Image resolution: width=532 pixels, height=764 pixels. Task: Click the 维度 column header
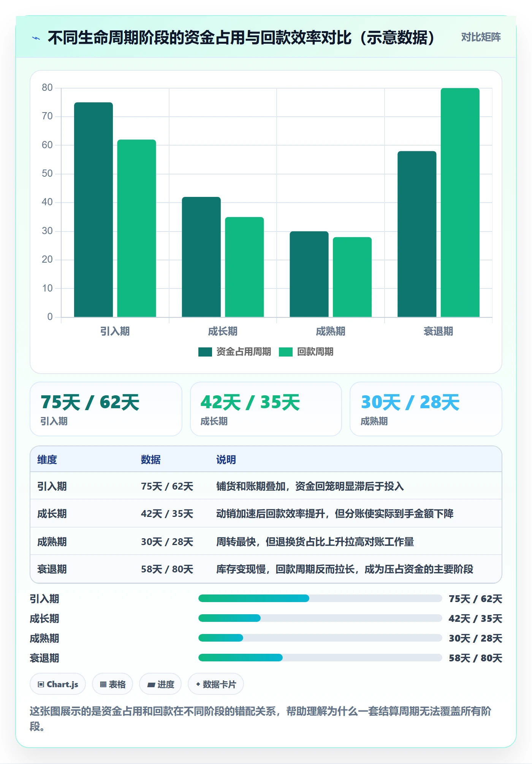(47, 460)
